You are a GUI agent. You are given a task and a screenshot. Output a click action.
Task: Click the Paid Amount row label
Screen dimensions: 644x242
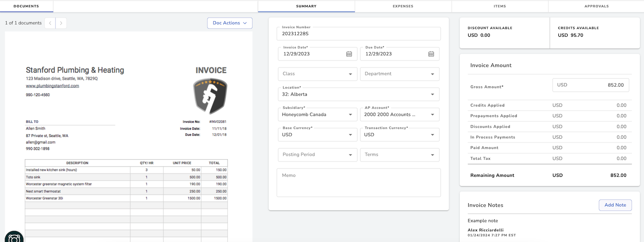coord(484,148)
